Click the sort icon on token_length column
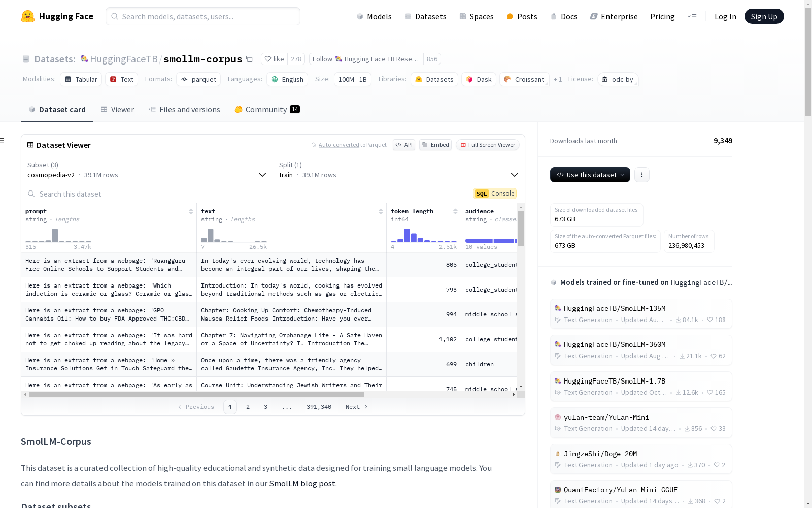Image resolution: width=812 pixels, height=508 pixels. (x=455, y=211)
